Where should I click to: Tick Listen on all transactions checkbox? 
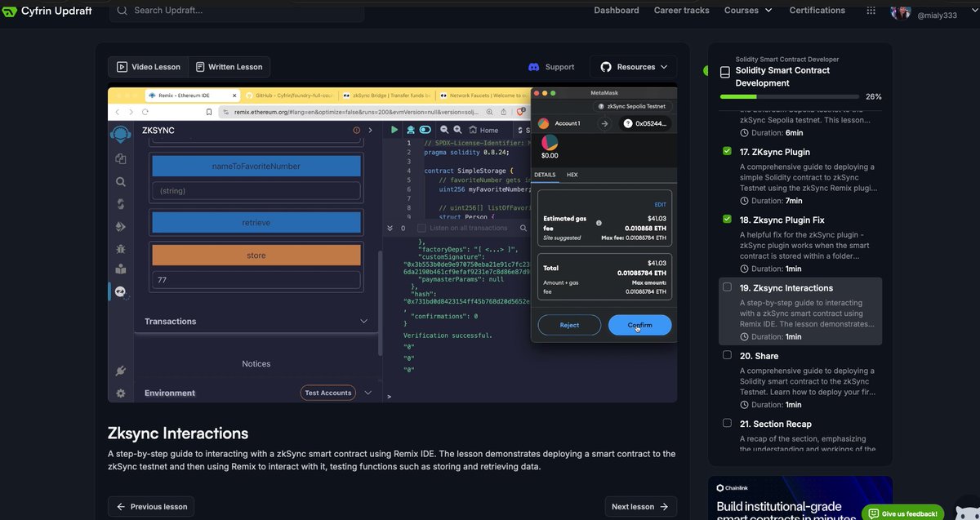[421, 228]
